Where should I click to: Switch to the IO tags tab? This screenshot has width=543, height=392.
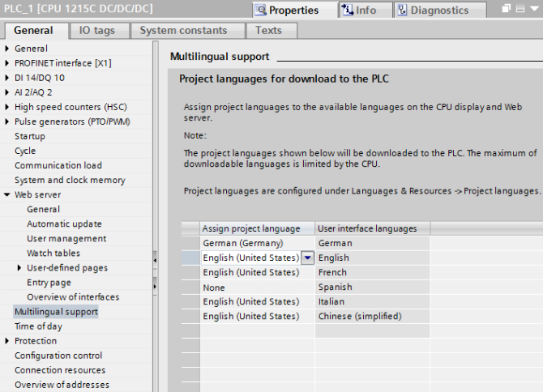(x=96, y=31)
